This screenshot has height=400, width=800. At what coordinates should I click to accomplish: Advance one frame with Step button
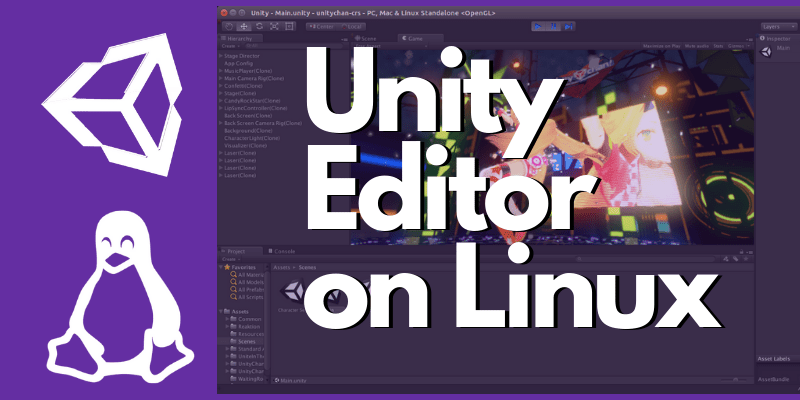tap(569, 27)
